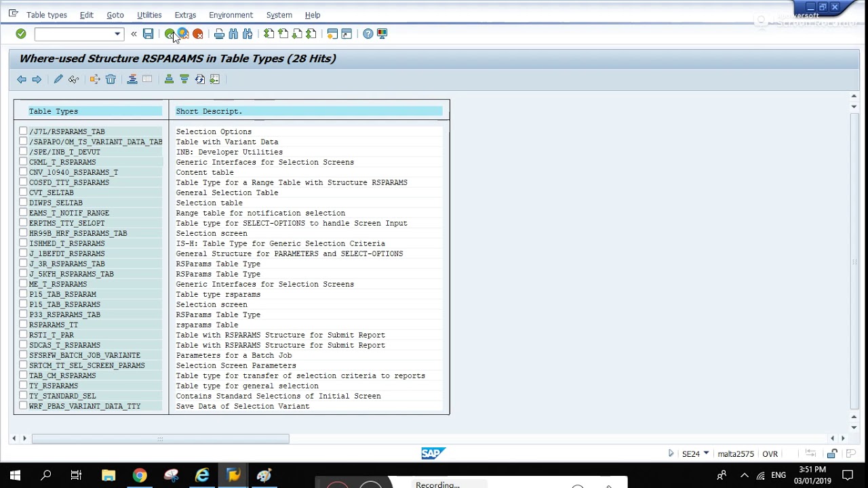Viewport: 868px width, 488px height.
Task: Click the Delete trash can icon
Action: [111, 79]
